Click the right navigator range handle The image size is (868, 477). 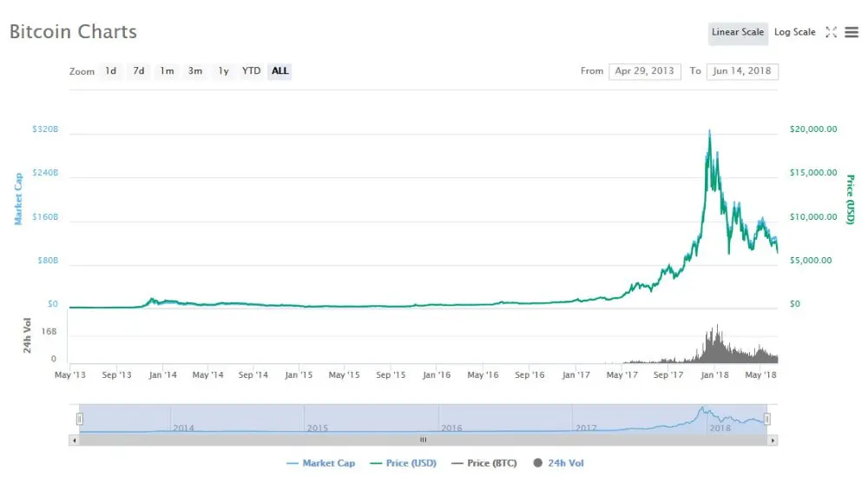coord(767,420)
